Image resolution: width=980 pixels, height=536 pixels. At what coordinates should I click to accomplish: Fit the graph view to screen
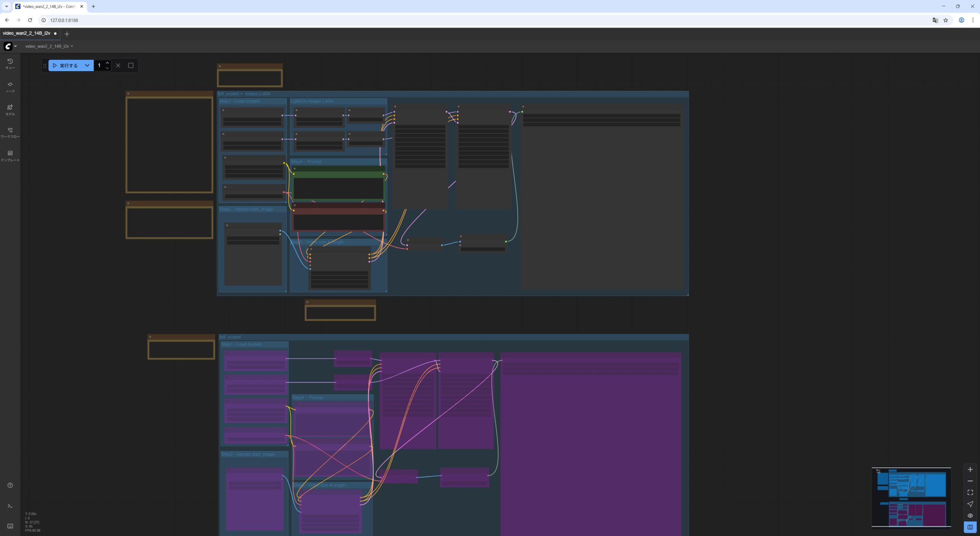[x=970, y=493]
